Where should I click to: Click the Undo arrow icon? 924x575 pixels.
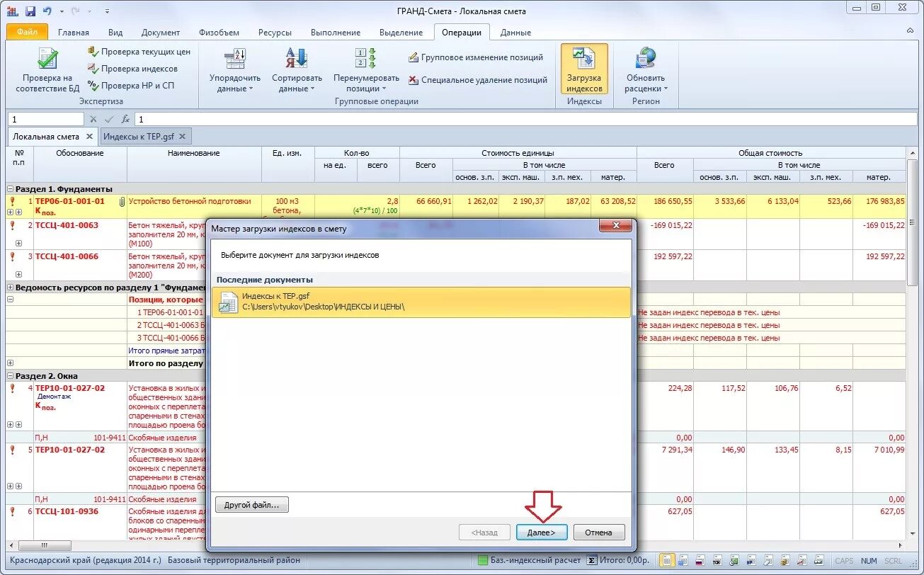pos(47,11)
